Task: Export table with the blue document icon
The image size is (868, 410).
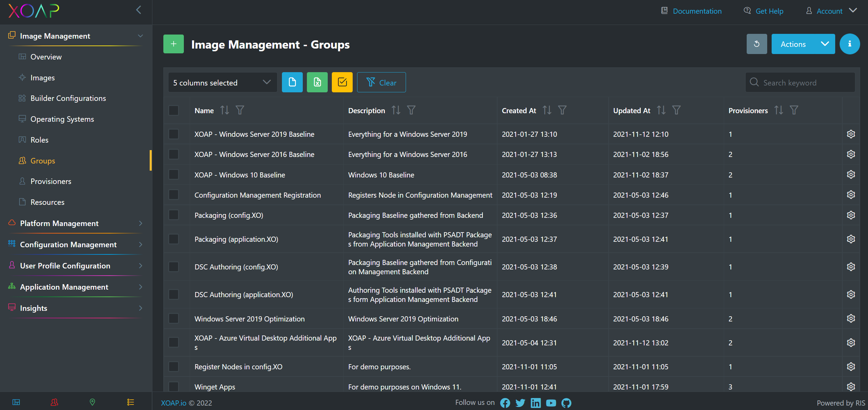Action: (x=292, y=82)
